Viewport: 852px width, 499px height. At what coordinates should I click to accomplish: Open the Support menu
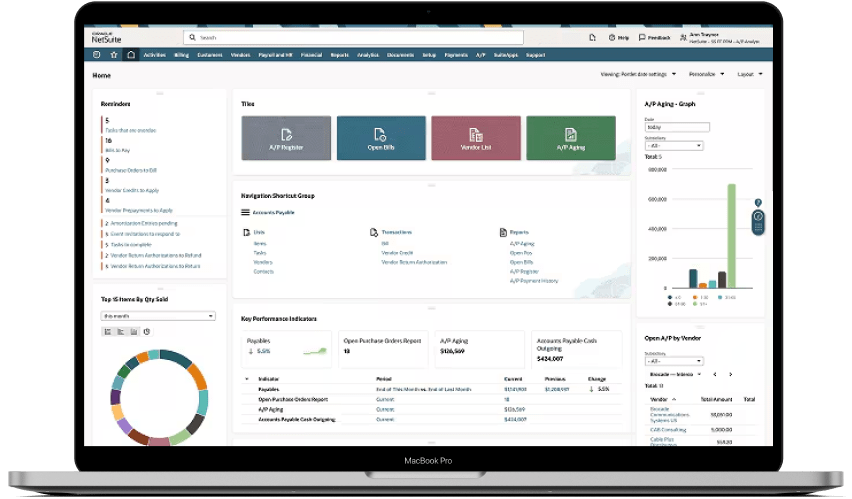coord(536,55)
